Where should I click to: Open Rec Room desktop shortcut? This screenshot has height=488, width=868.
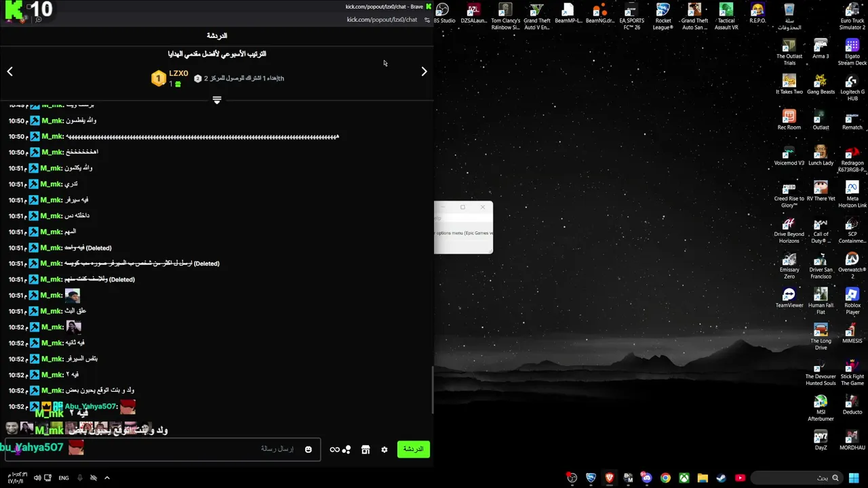[789, 120]
